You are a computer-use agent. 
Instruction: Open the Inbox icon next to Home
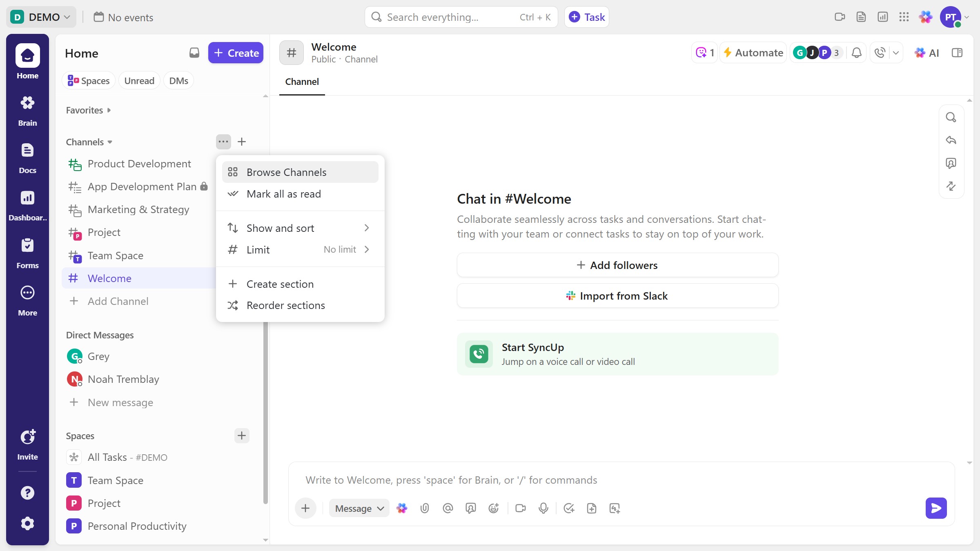[194, 53]
